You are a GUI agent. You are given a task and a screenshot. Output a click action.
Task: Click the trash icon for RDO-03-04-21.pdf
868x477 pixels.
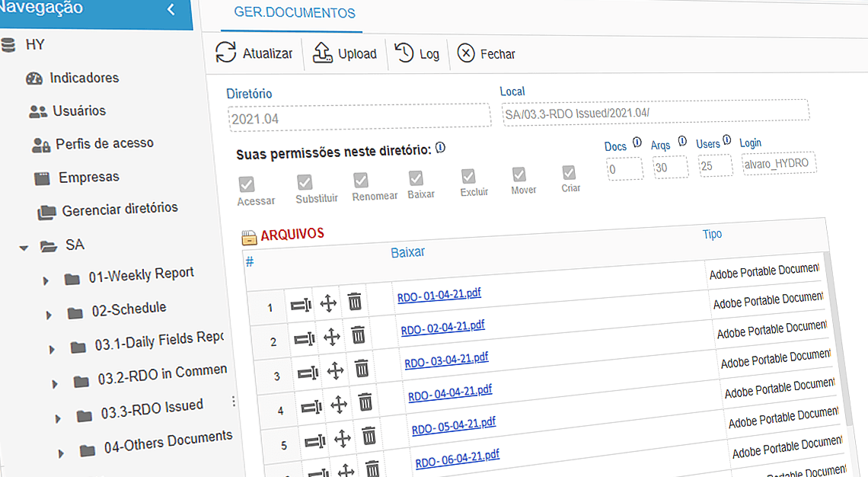362,369
